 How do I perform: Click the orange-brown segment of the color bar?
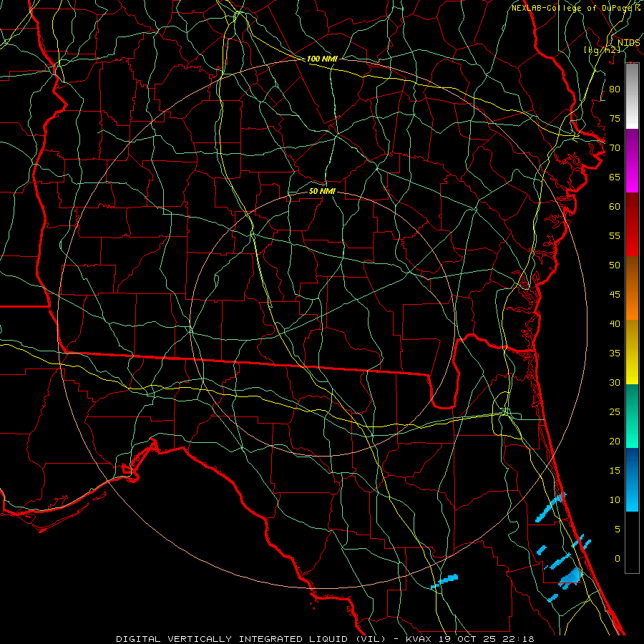[632, 288]
